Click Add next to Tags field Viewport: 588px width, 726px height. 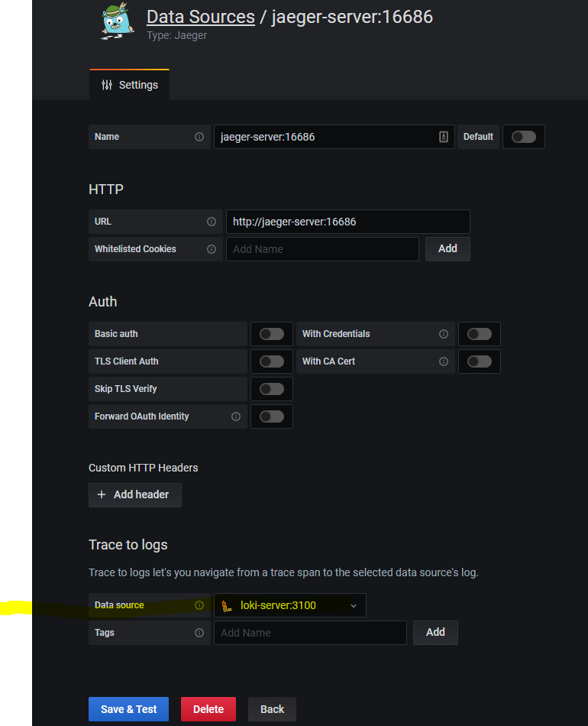(x=435, y=633)
